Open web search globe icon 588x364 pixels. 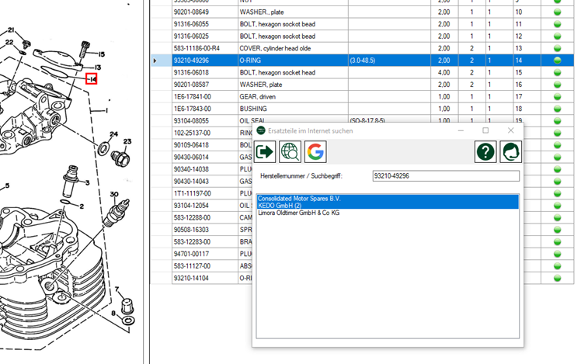pyautogui.click(x=290, y=152)
